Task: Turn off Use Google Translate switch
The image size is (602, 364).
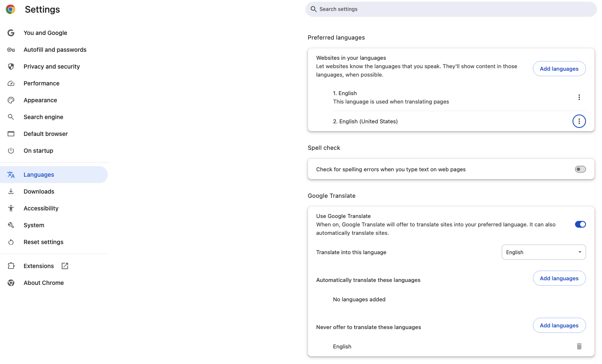Action: click(x=581, y=224)
